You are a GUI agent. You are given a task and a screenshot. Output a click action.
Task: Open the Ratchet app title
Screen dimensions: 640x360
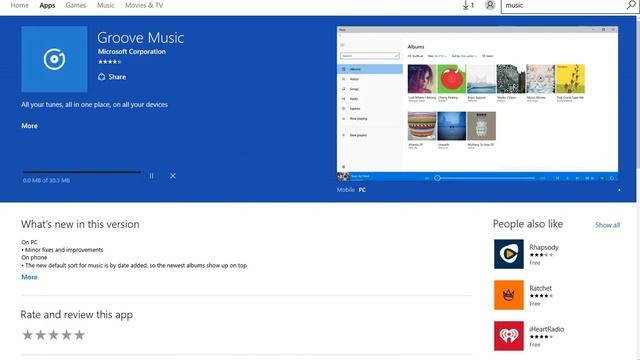(x=540, y=288)
